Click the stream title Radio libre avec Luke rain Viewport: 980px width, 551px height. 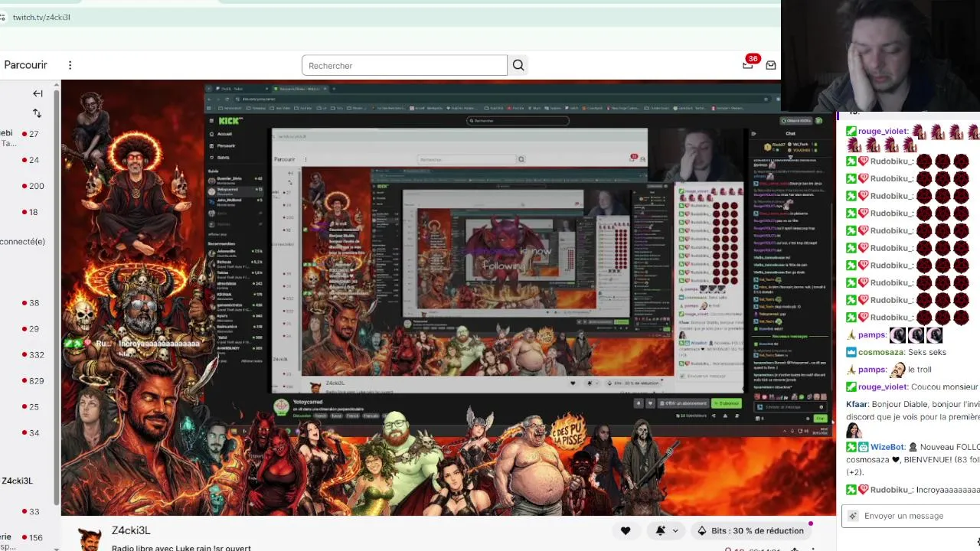pyautogui.click(x=181, y=548)
